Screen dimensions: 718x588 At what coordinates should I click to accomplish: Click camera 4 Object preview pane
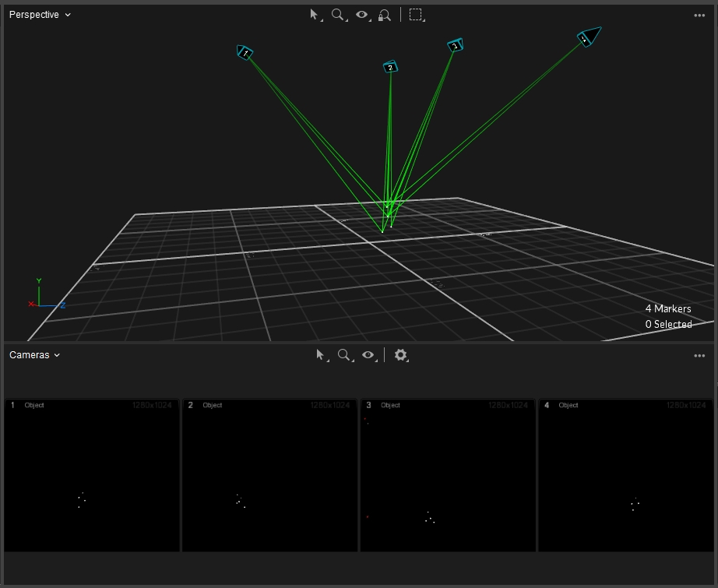626,475
